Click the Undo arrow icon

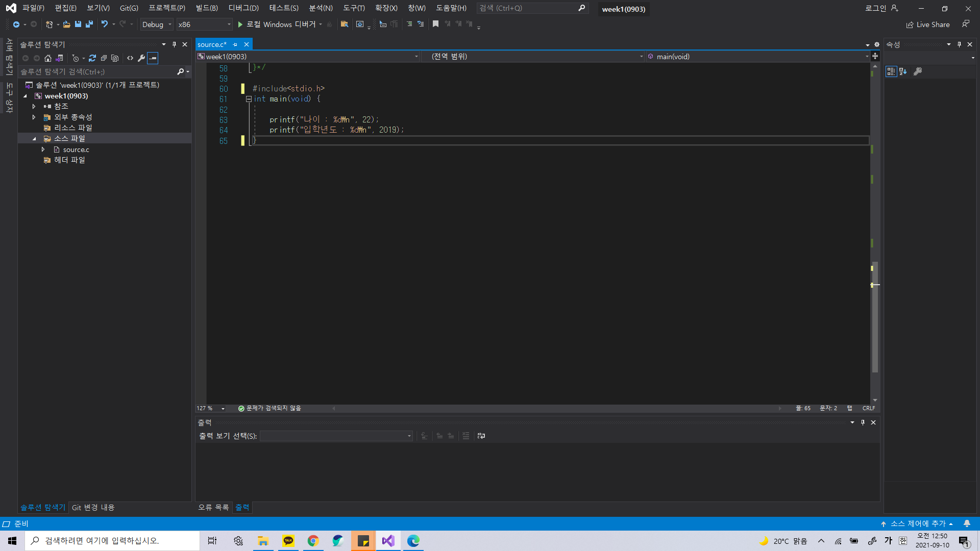[104, 24]
